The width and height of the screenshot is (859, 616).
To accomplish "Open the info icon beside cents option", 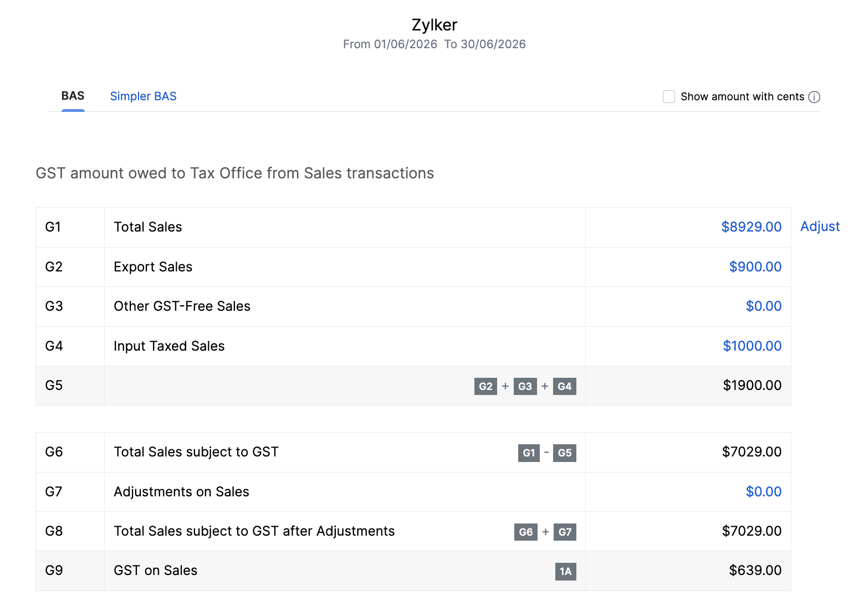I will [814, 97].
